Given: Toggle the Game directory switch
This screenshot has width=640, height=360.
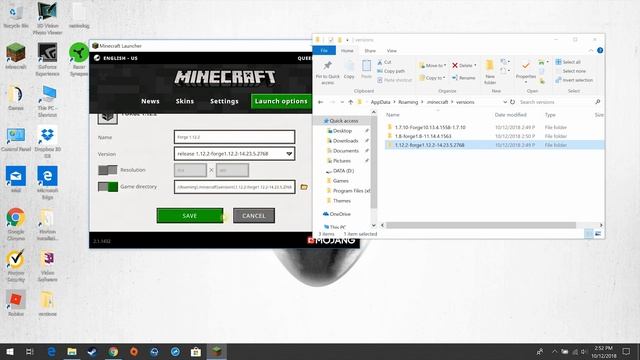Looking at the screenshot, I should tap(108, 187).
